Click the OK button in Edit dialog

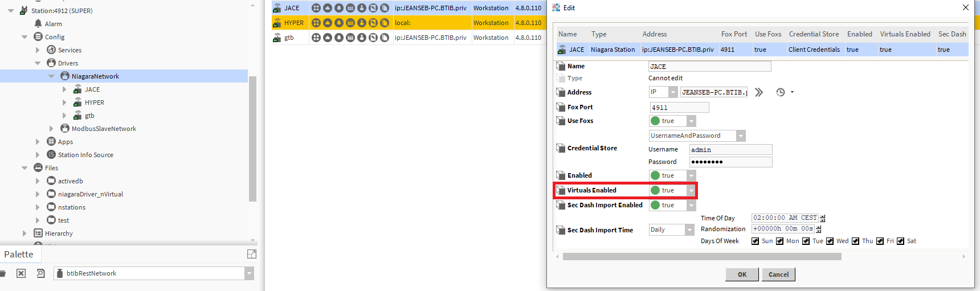pos(742,274)
